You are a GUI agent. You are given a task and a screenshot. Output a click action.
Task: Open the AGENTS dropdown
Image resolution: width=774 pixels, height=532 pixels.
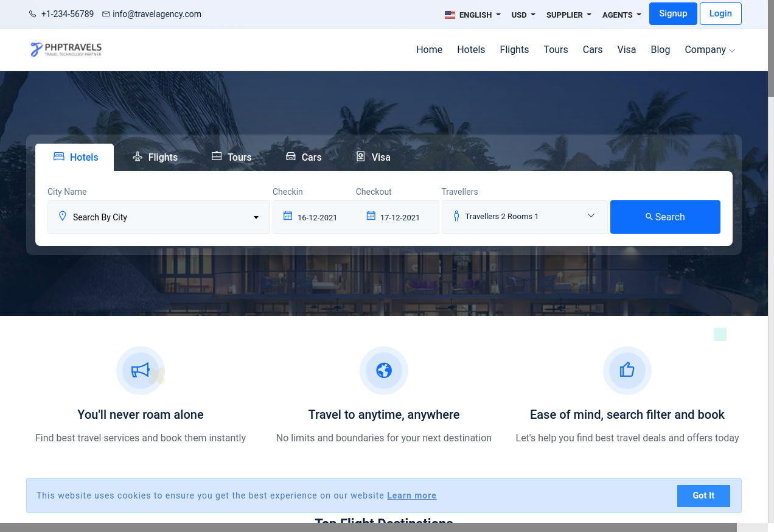point(621,15)
